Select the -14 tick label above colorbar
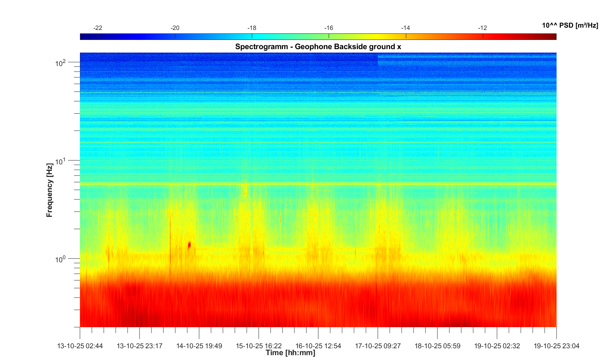The image size is (615, 364). pyautogui.click(x=406, y=28)
